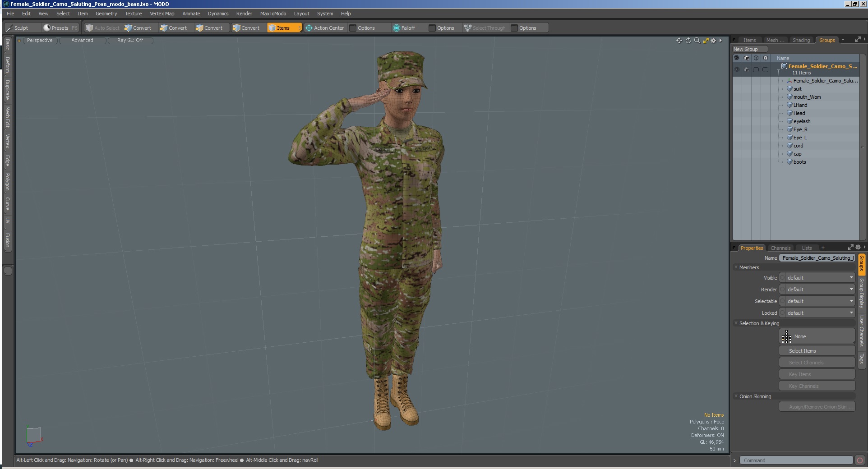The width and height of the screenshot is (868, 469).
Task: Click the viewport rotate icon
Action: point(688,41)
